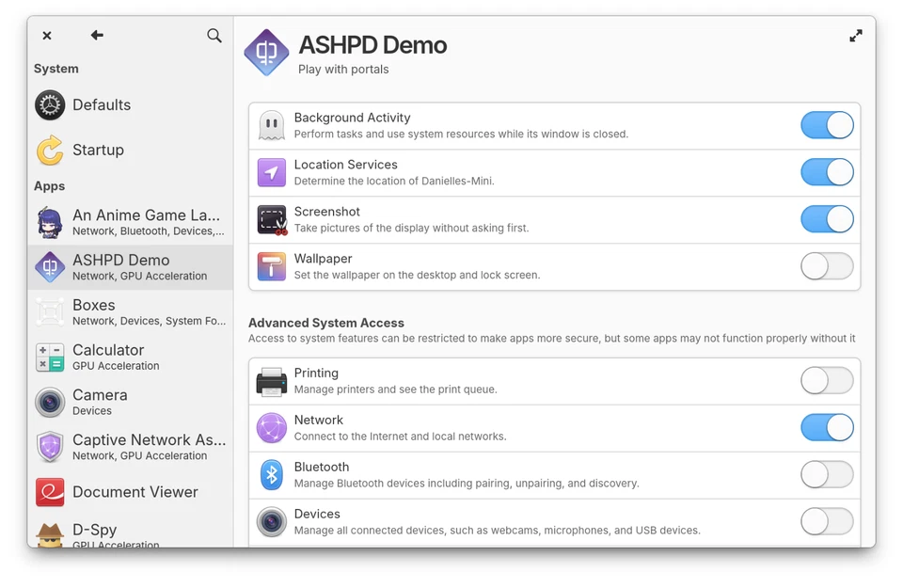Click the Location Services arrow icon
Image resolution: width=903 pixels, height=588 pixels.
(272, 173)
